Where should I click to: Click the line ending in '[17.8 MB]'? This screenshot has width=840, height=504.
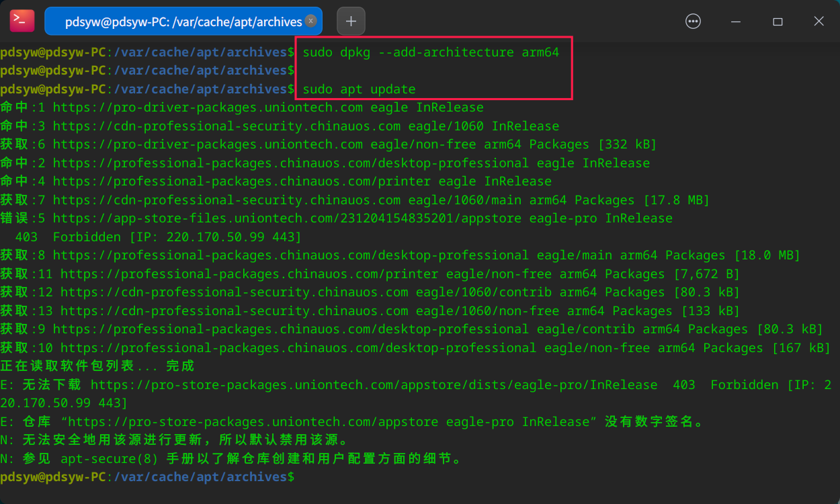pyautogui.click(x=355, y=200)
